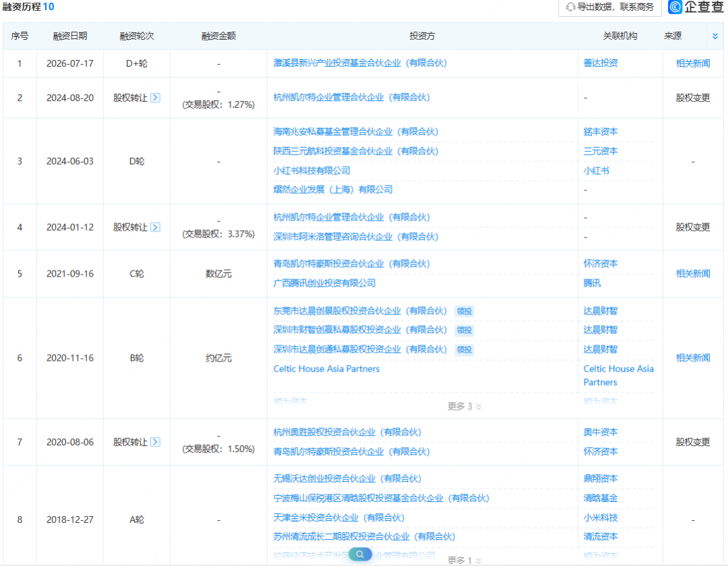Open 善达投资 related institution link
The image size is (728, 566).
click(601, 63)
